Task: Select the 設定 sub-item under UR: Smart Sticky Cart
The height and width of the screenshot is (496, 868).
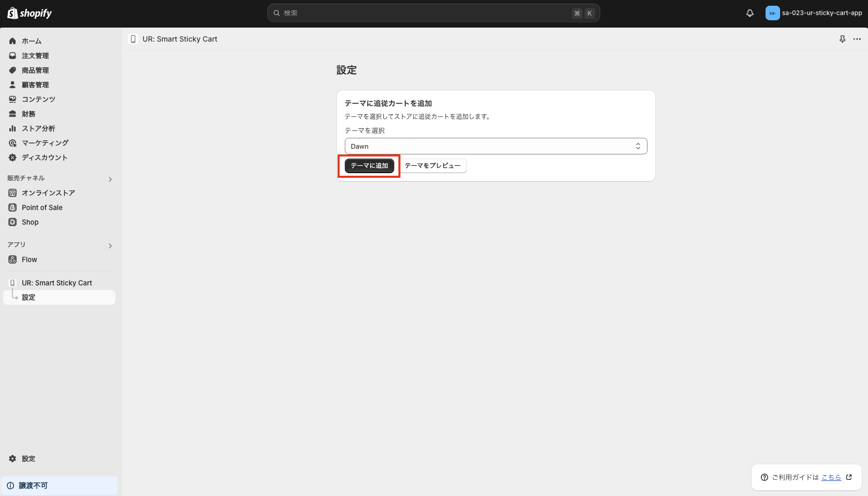Action: click(59, 297)
